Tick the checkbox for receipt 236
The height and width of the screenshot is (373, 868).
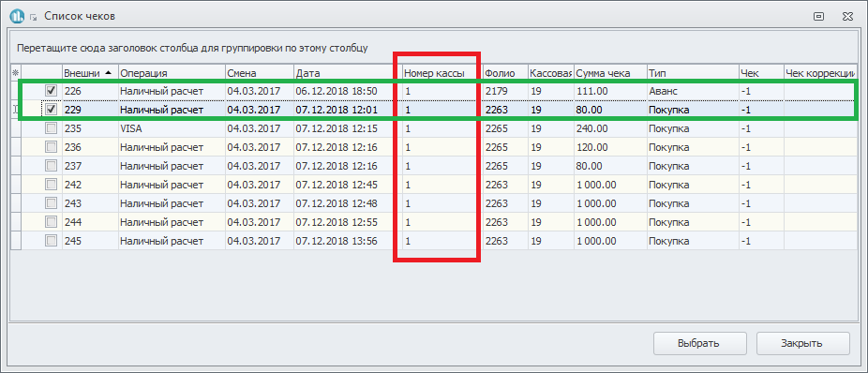click(51, 147)
